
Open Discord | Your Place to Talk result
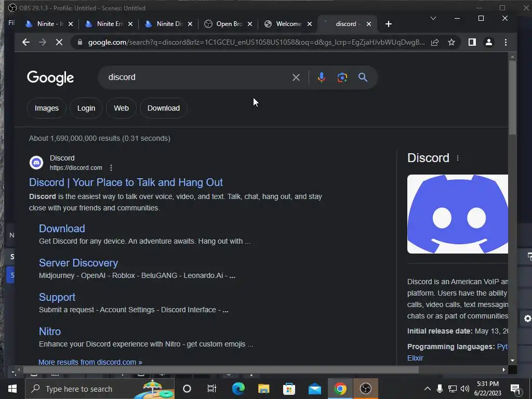click(126, 182)
